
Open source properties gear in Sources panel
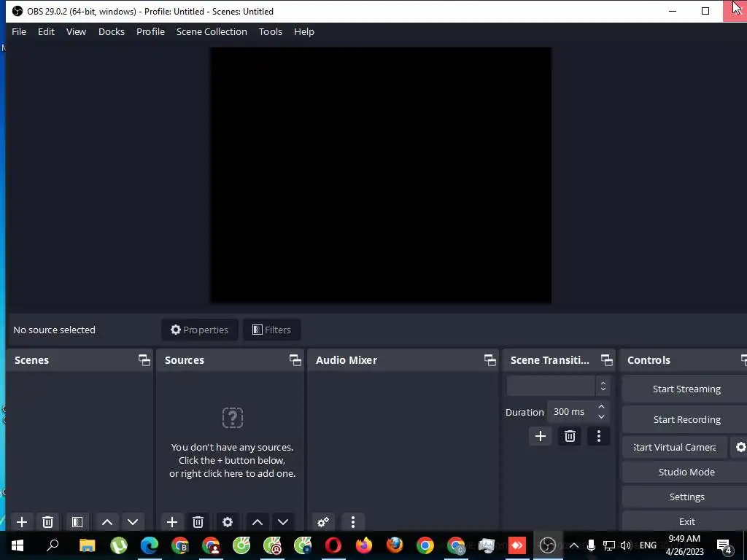point(228,522)
